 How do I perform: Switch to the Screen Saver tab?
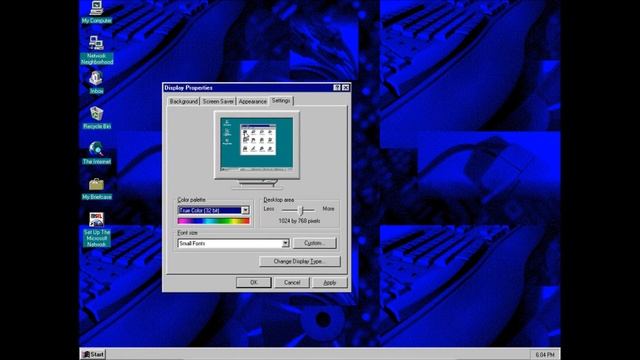point(218,101)
